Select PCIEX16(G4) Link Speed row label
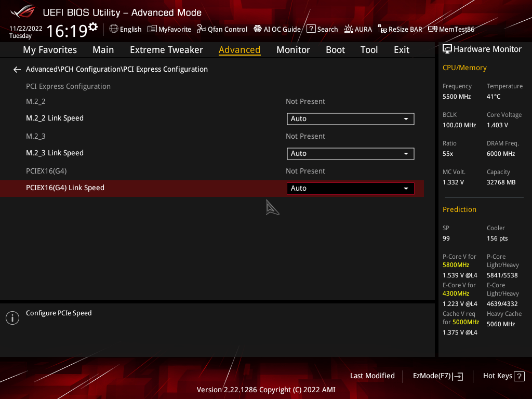532x399 pixels. (x=65, y=188)
